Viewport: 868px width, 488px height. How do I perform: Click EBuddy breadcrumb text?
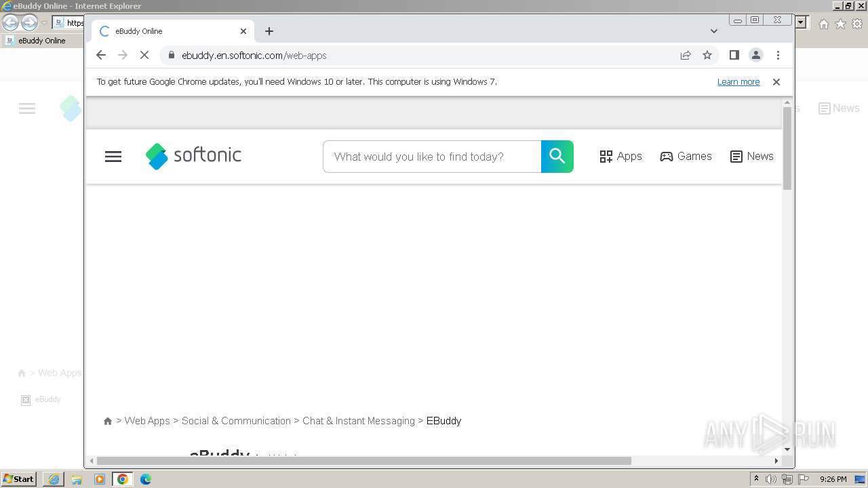pos(444,421)
